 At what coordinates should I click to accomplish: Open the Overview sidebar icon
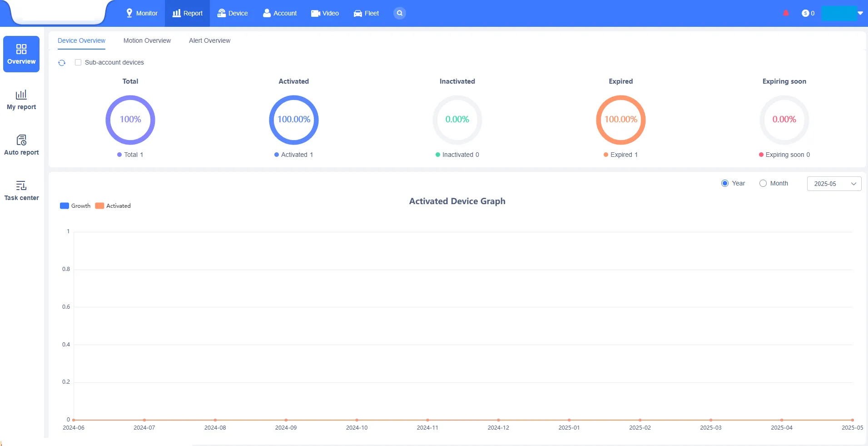point(21,54)
